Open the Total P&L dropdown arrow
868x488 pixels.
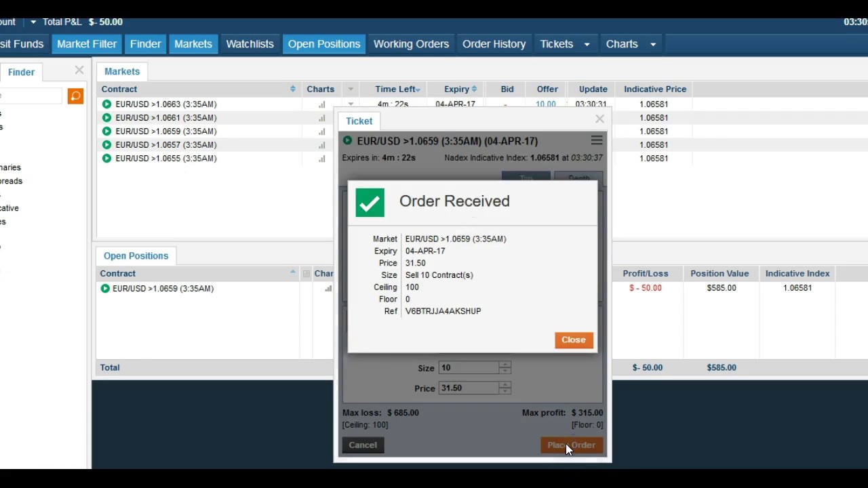point(33,22)
